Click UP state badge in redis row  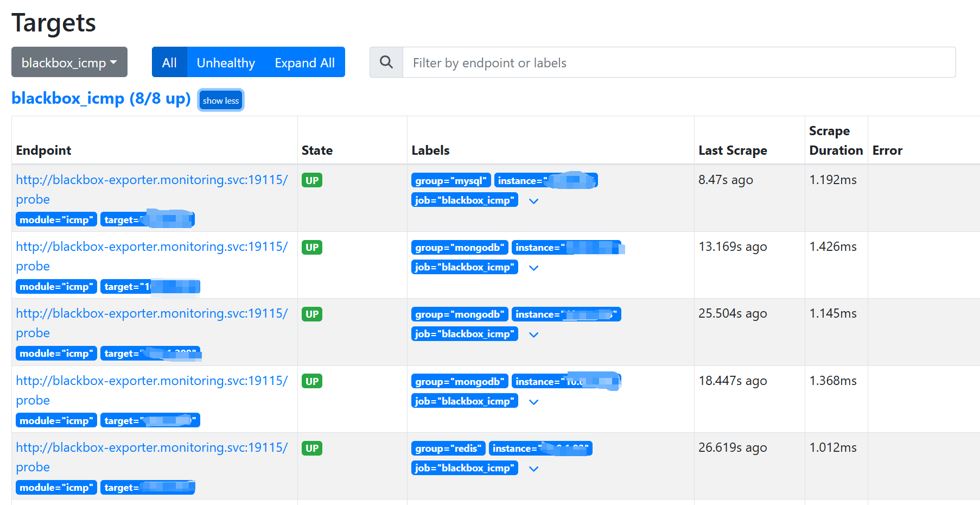[312, 448]
